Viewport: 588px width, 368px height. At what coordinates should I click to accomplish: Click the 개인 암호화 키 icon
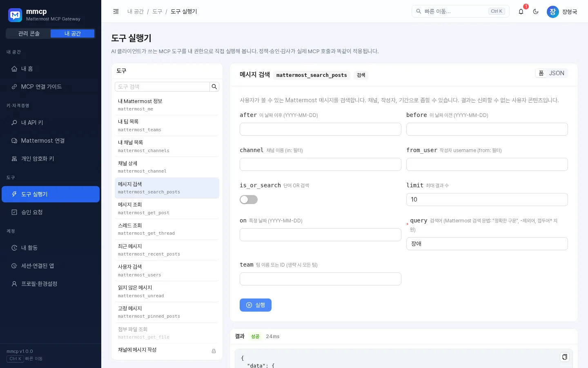[14, 159]
